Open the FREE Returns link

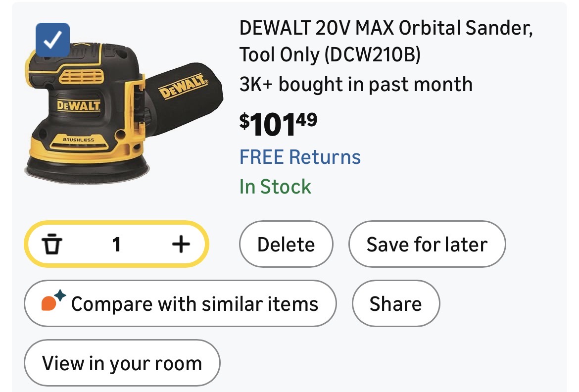(x=300, y=157)
